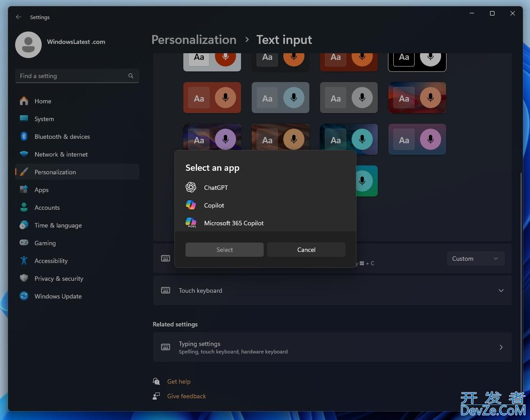
Task: Select the purple mic swirl keyboard theme
Action: click(x=212, y=137)
